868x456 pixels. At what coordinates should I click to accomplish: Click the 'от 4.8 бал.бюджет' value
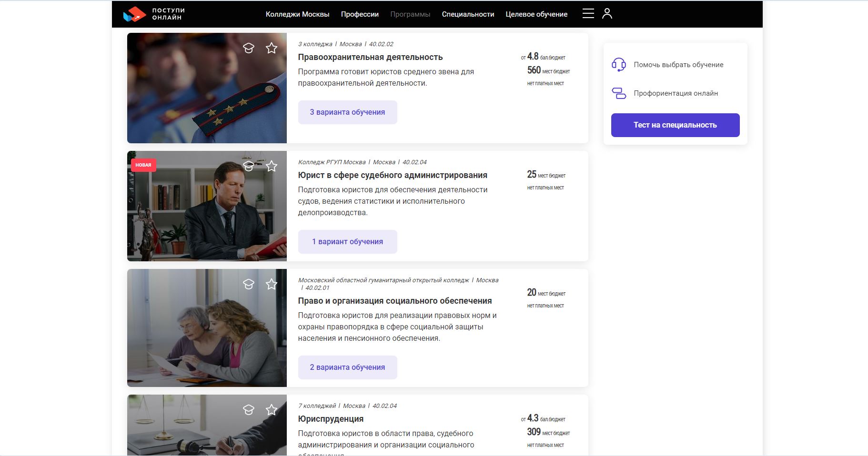pyautogui.click(x=543, y=57)
